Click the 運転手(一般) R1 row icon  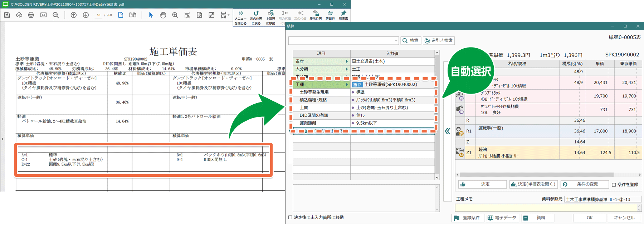click(x=460, y=131)
